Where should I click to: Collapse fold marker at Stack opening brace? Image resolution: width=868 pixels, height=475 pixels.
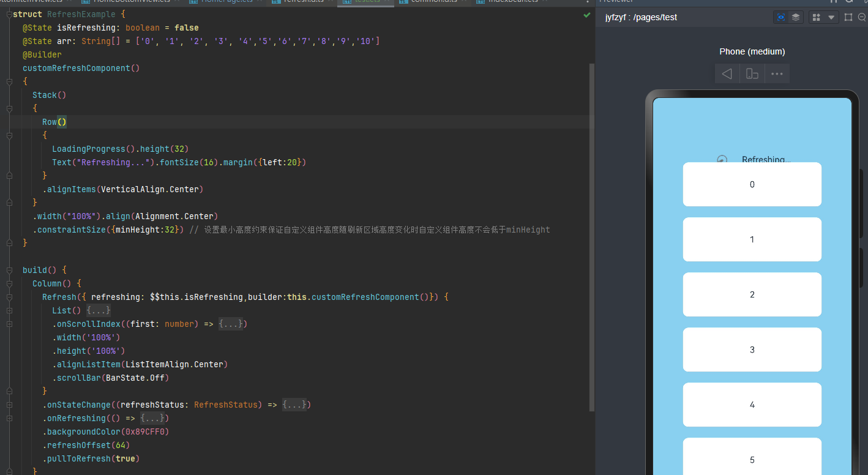click(9, 108)
